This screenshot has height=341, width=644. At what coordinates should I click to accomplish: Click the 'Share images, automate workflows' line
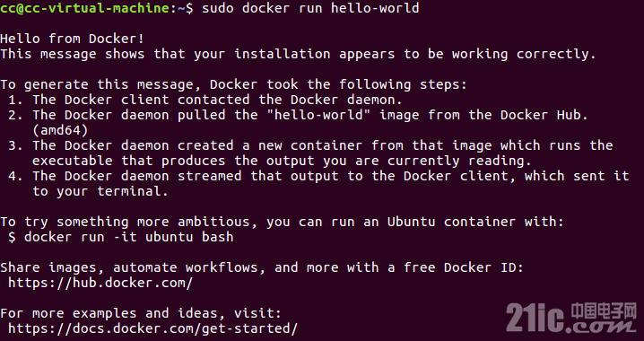262,268
